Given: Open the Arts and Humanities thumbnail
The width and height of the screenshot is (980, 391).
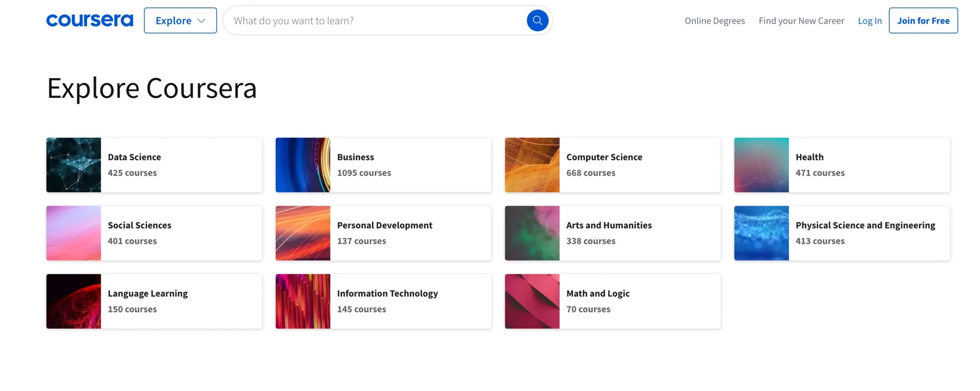Looking at the screenshot, I should pyautogui.click(x=531, y=233).
